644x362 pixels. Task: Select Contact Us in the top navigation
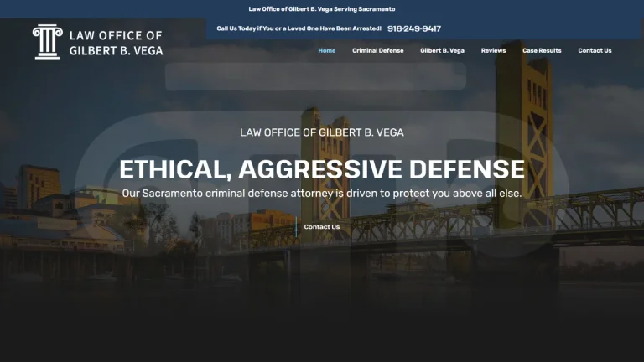point(595,50)
